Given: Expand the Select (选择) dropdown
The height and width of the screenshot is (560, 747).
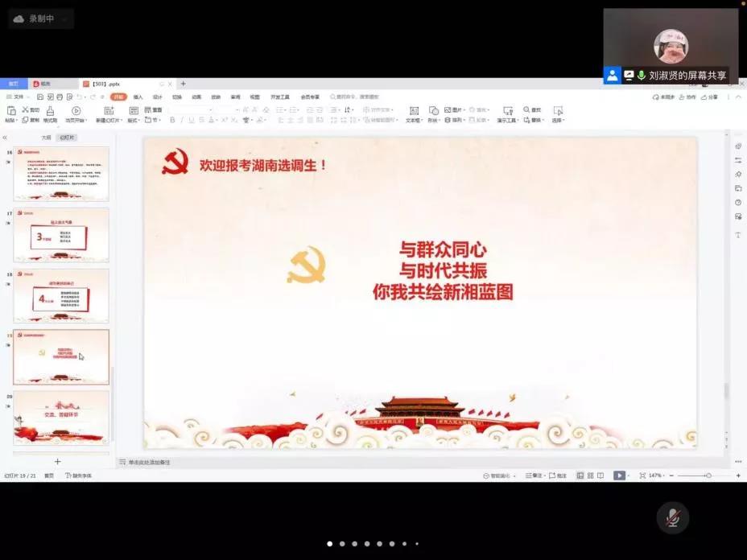Looking at the screenshot, I should coord(558,120).
